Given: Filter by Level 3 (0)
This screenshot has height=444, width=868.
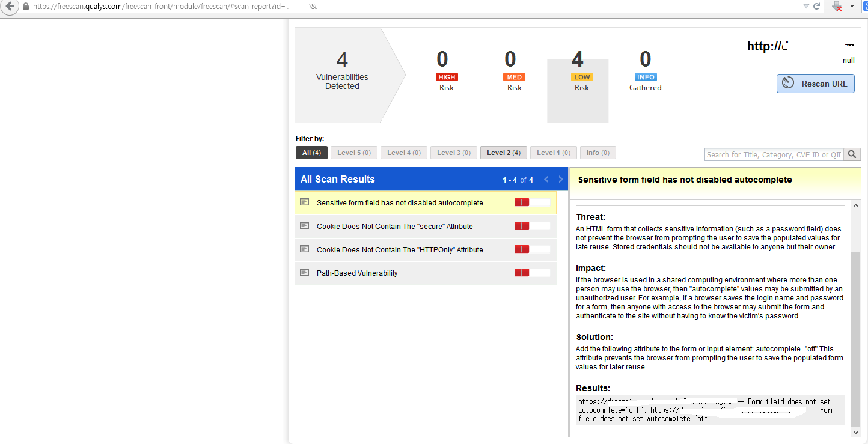Looking at the screenshot, I should 454,153.
